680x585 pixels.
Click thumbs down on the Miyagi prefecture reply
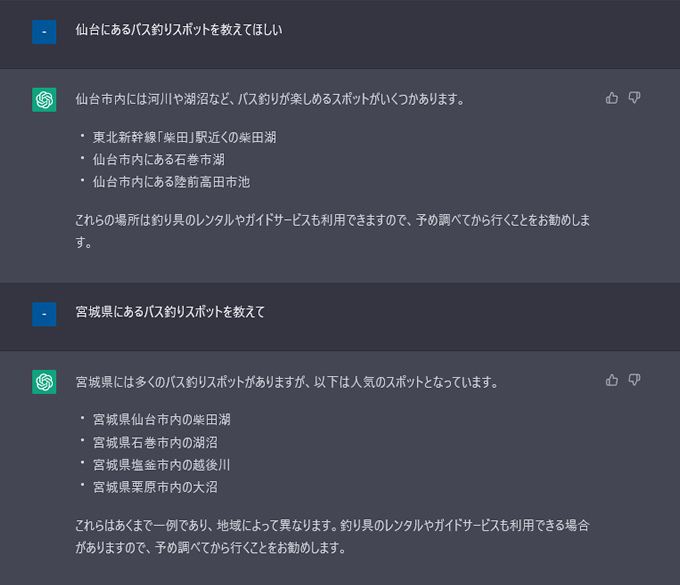634,380
